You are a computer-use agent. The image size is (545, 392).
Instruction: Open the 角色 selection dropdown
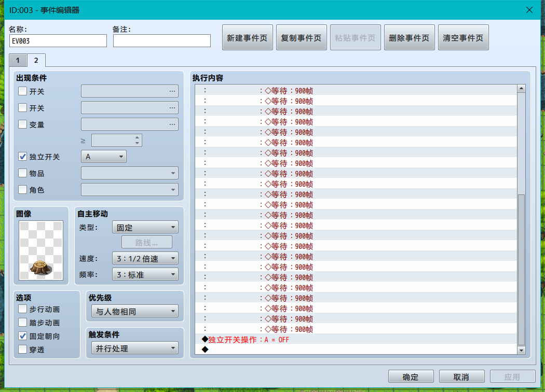point(130,190)
